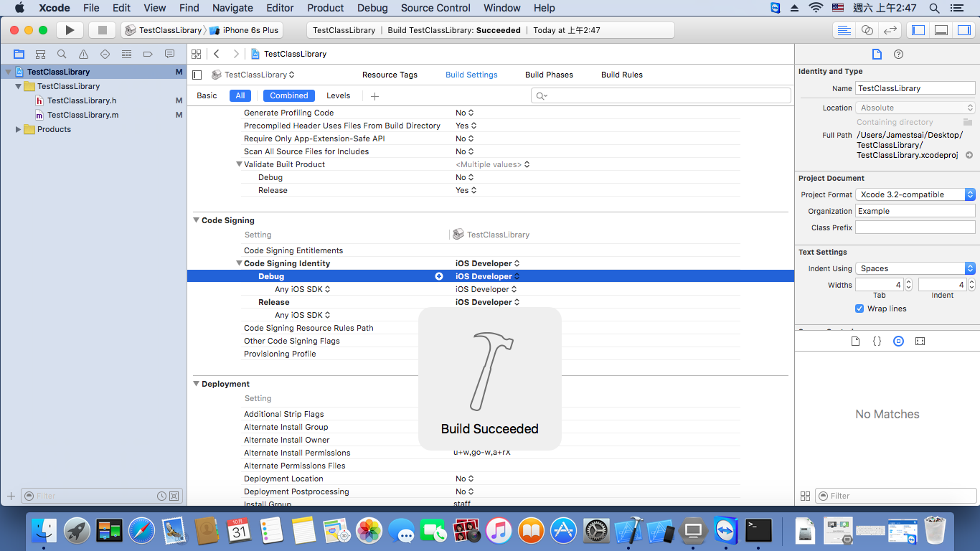Collapse the Validate Built Product row
Viewport: 980px width, 551px height.
[x=239, y=164]
